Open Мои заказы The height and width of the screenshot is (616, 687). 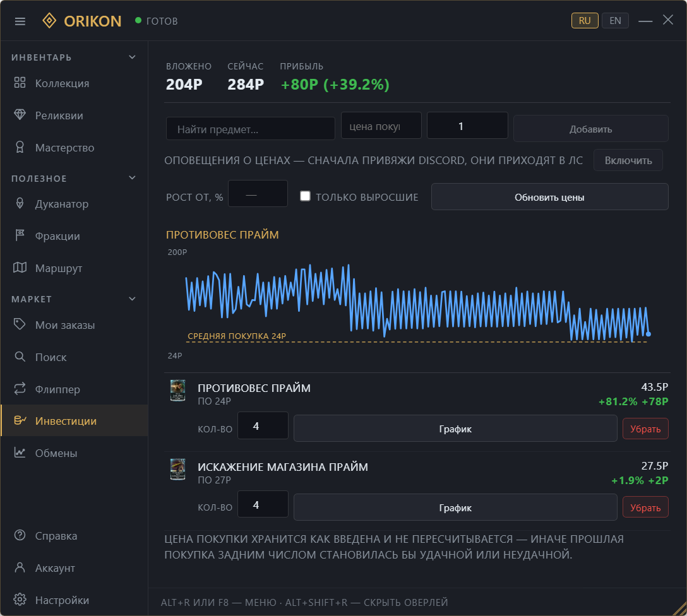point(74,325)
